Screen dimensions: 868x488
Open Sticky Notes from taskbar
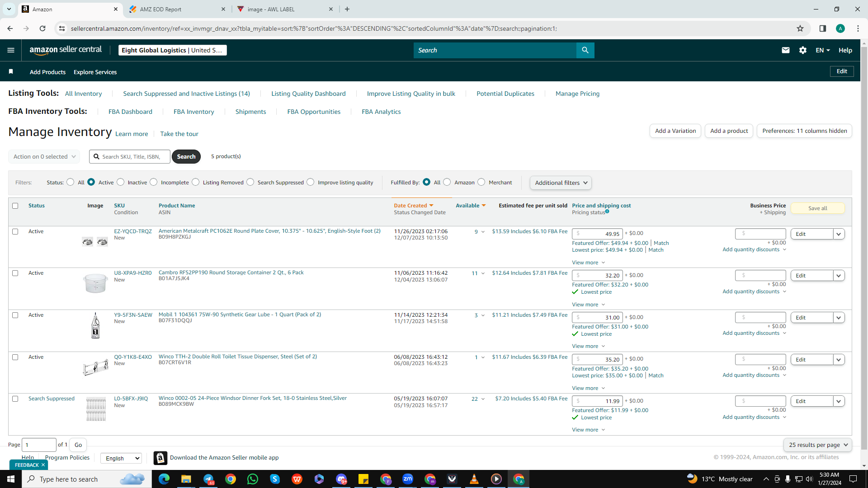(363, 479)
